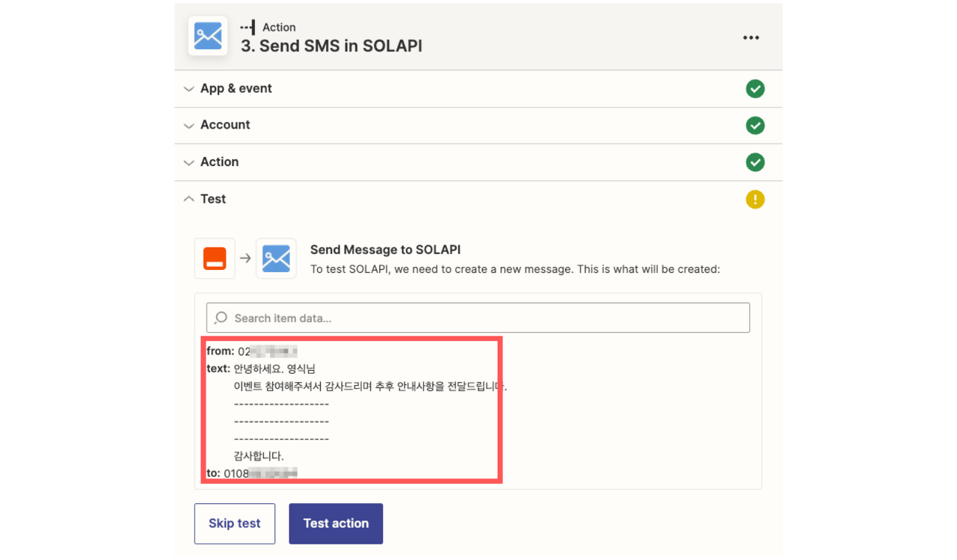957x560 pixels.
Task: Click the orange trigger app icon
Action: pos(215,259)
